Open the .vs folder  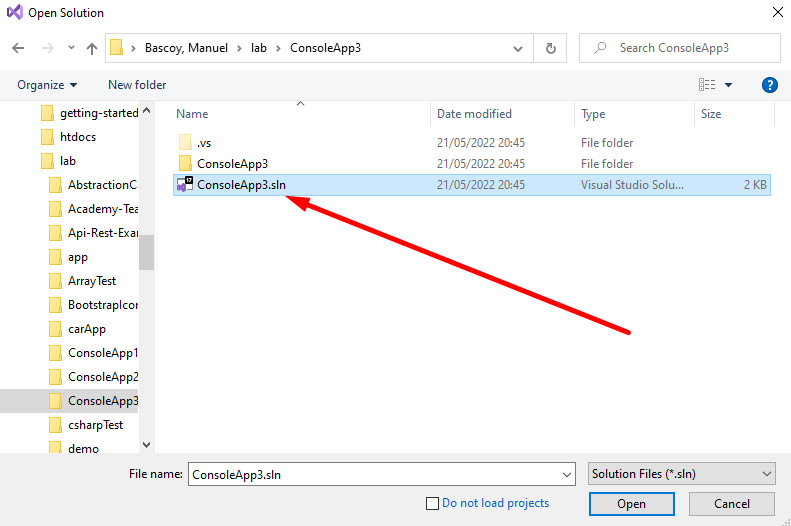click(x=203, y=143)
